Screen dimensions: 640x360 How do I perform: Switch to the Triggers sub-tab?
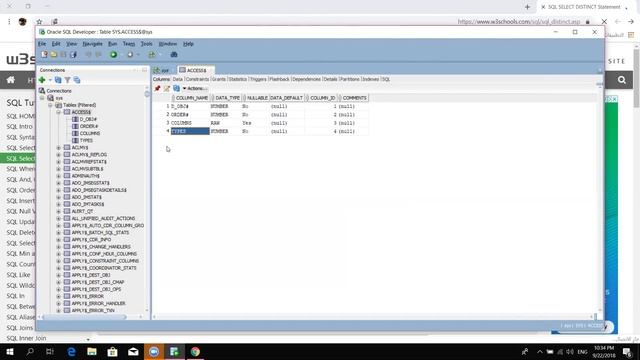pyautogui.click(x=258, y=79)
